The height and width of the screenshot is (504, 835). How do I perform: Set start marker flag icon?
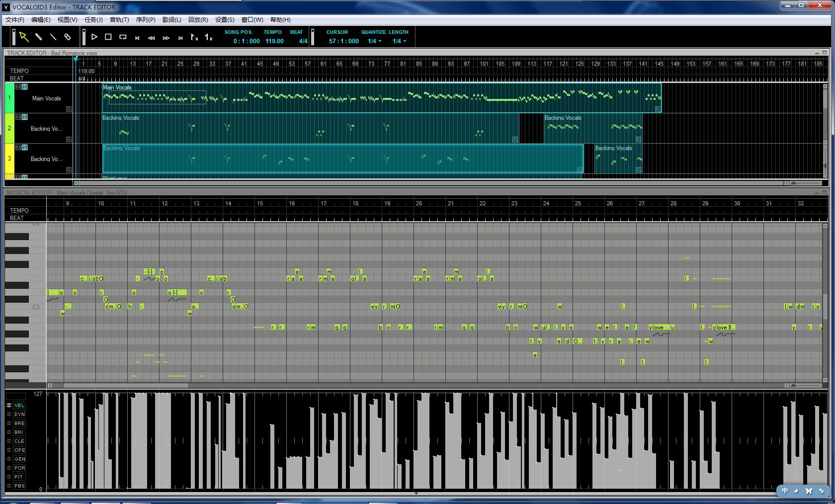coord(194,37)
